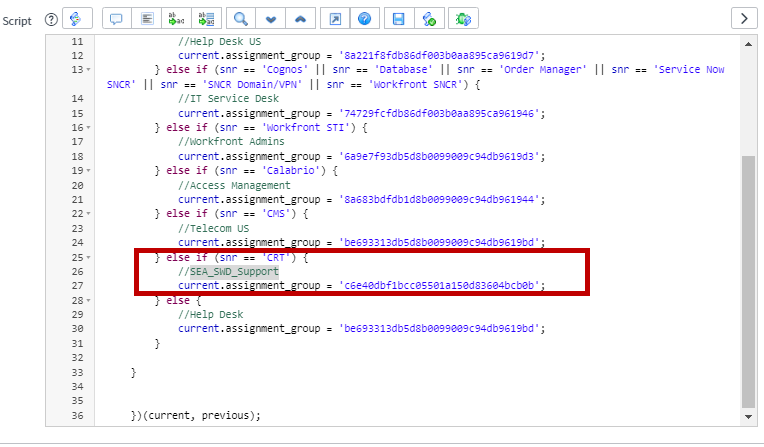Viewport: 764px width, 447px height.
Task: Click the '//Help Desk US' comment
Action: point(219,41)
